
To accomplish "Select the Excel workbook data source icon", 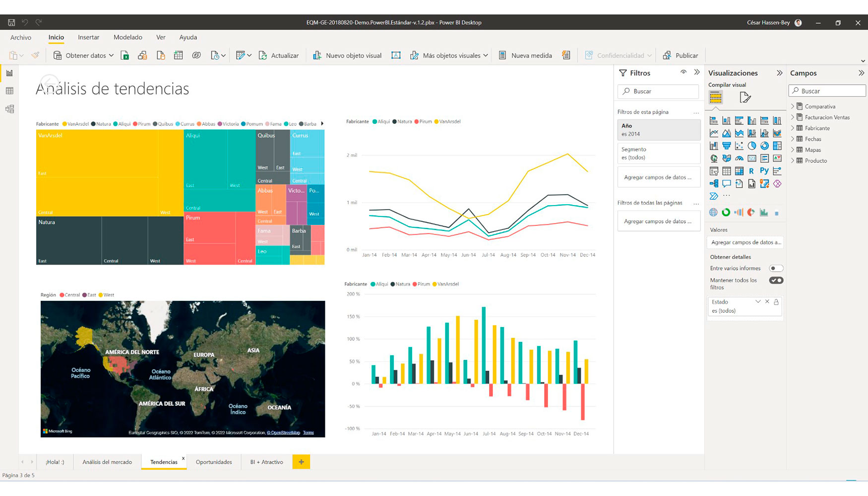I will 125,55.
